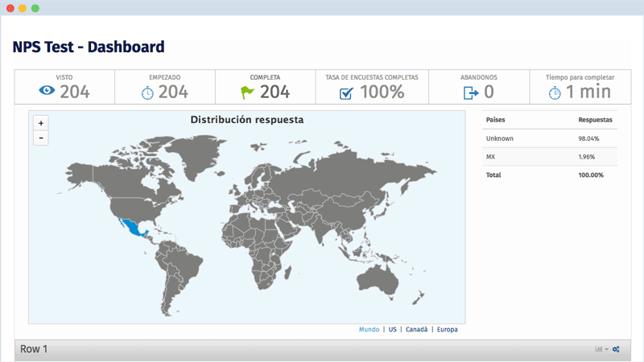644x362 pixels.
Task: Open Row 1 settings gears icon
Action: pyautogui.click(x=616, y=349)
